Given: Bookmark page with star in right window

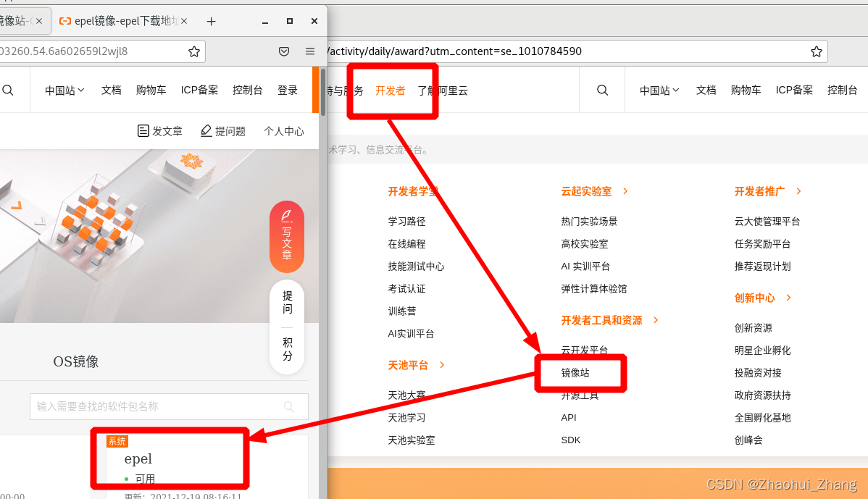Looking at the screenshot, I should tap(817, 51).
